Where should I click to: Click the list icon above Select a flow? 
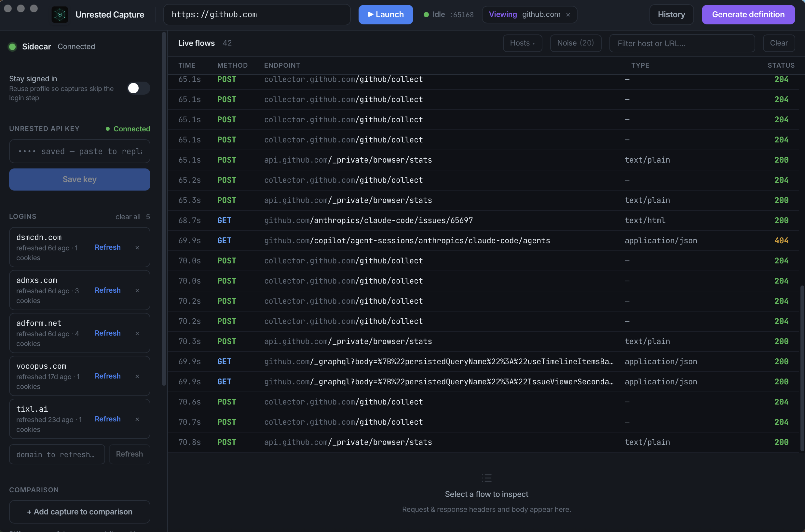pos(486,478)
